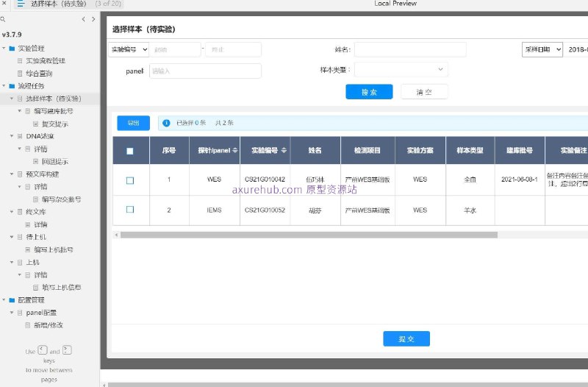588x387 pixels.
Task: Click the 终止 range input field
Action: (233, 49)
